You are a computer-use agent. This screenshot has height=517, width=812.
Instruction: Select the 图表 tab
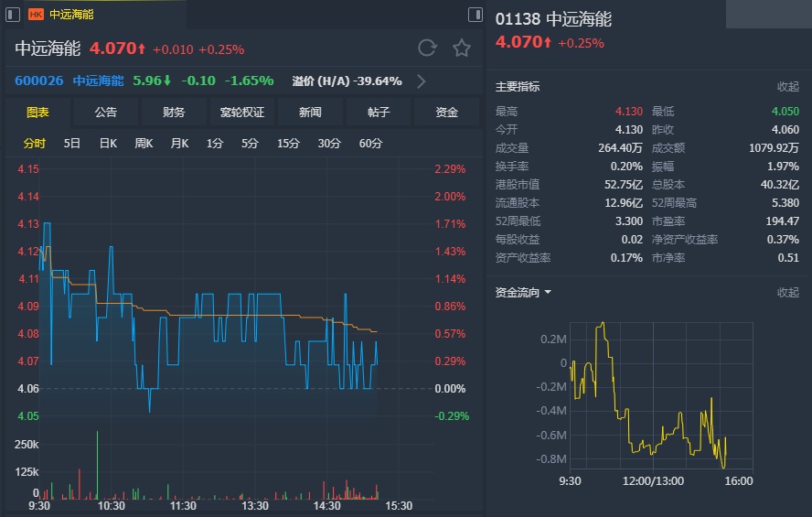(x=37, y=112)
